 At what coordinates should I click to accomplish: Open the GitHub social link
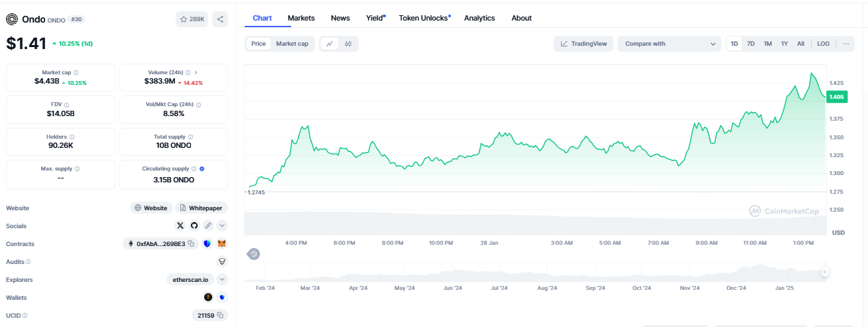coord(194,226)
